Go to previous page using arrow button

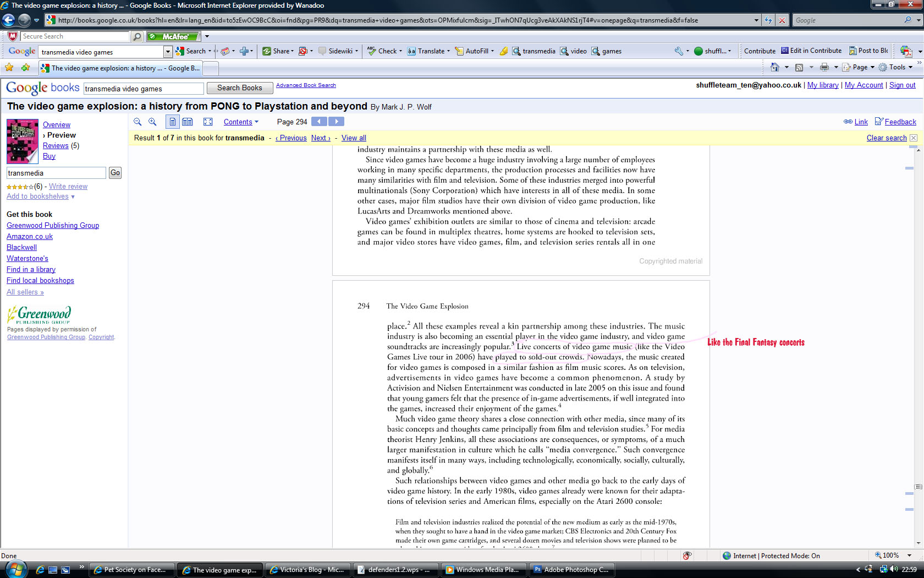click(319, 122)
